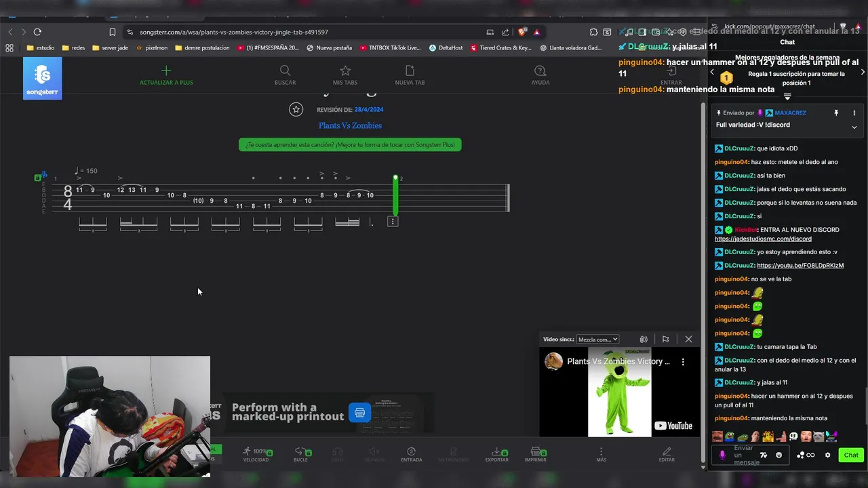
Task: Toggle the Entrada count-in control
Action: [x=411, y=454]
